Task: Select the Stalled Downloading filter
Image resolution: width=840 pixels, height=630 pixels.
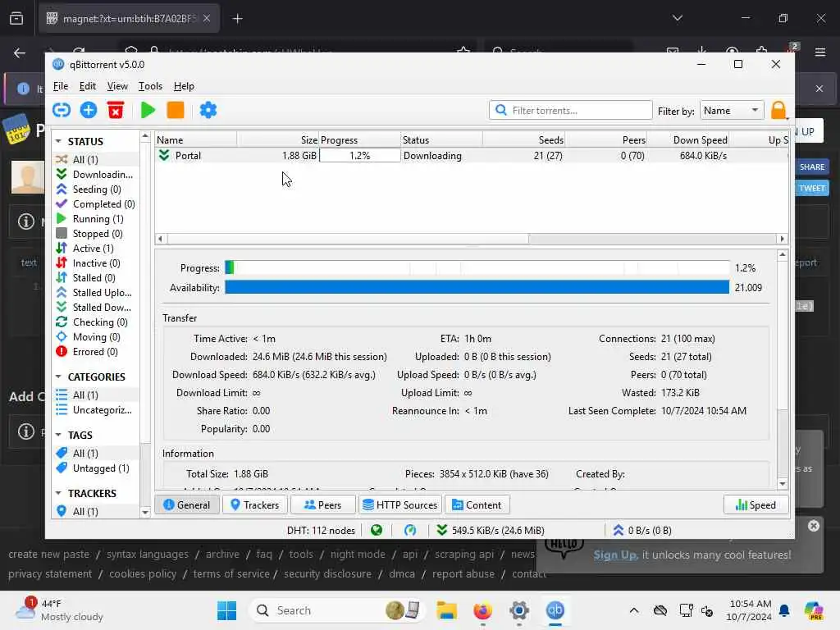Action: coord(95,308)
